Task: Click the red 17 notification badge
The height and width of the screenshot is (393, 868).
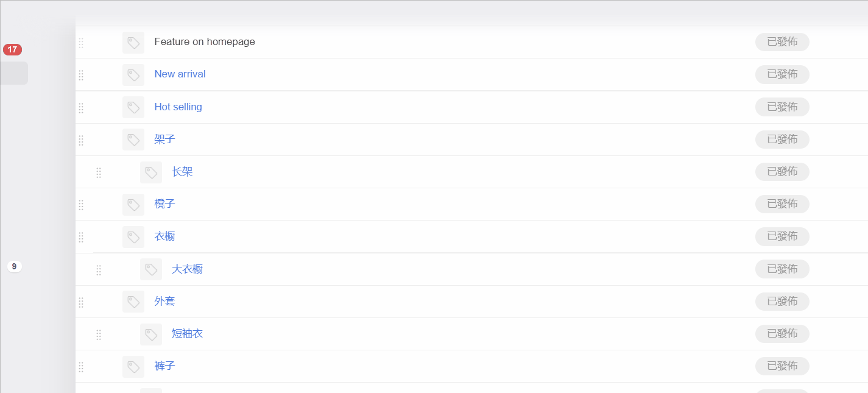Action: (x=12, y=49)
